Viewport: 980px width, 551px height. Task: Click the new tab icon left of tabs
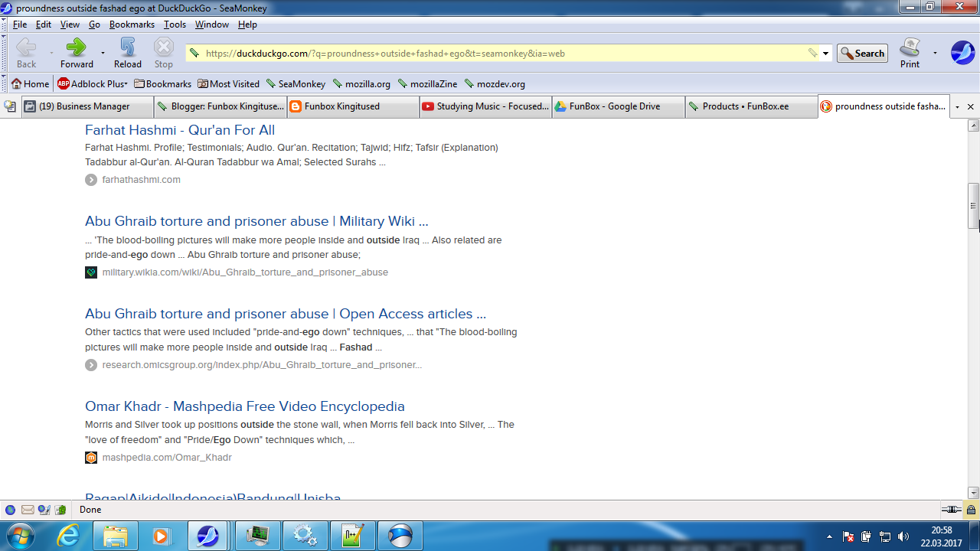(x=10, y=106)
